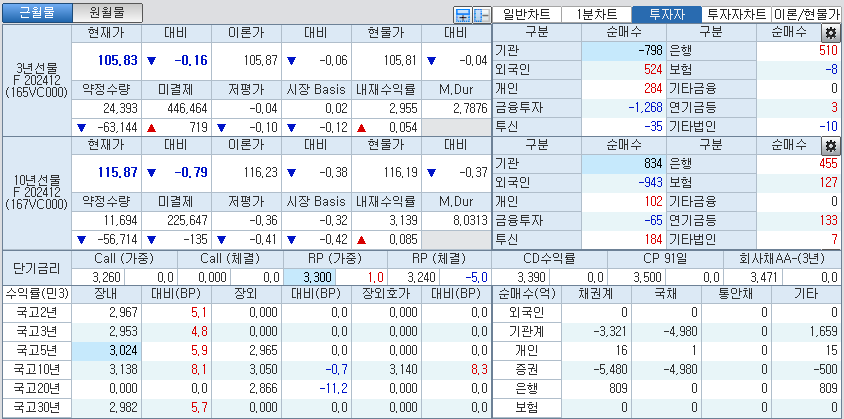844x419 pixels.
Task: Open the 투자자차트 tab
Action: (x=736, y=15)
